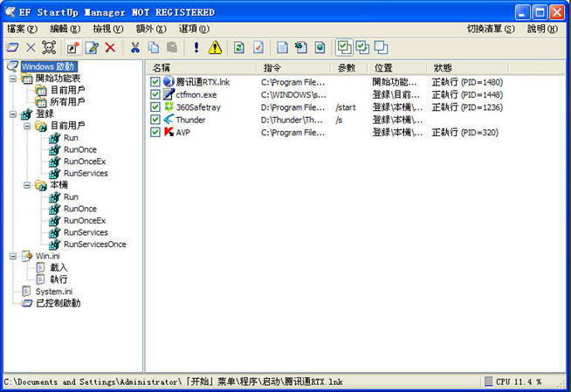This screenshot has height=392, width=571.
Task: Open the 說明(H) menu
Action: 542,29
